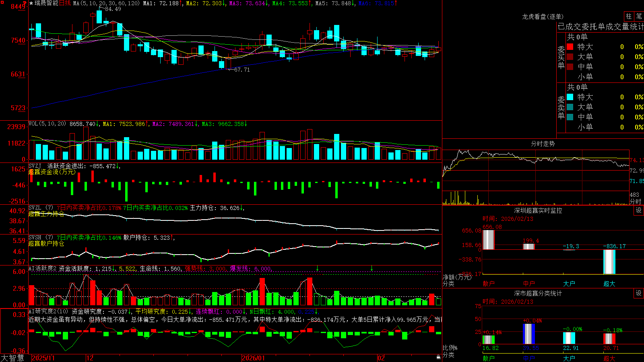644x362 pixels.
Task: Click the 67.71 low price label
Action: click(x=242, y=70)
